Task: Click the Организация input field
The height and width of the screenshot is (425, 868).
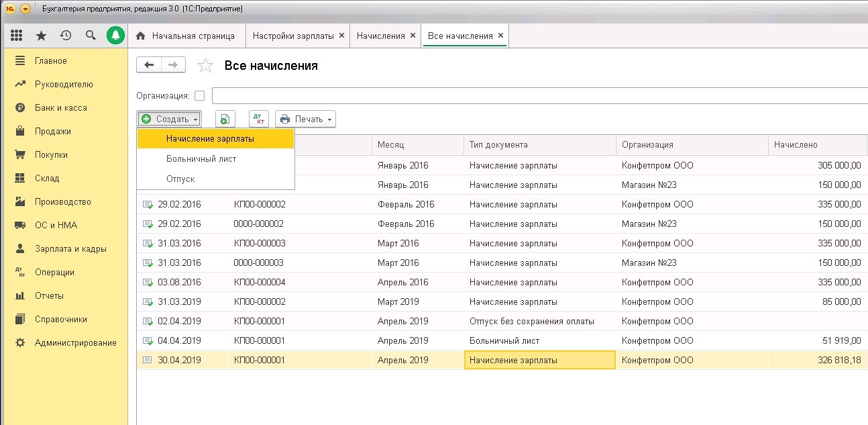Action: point(537,96)
